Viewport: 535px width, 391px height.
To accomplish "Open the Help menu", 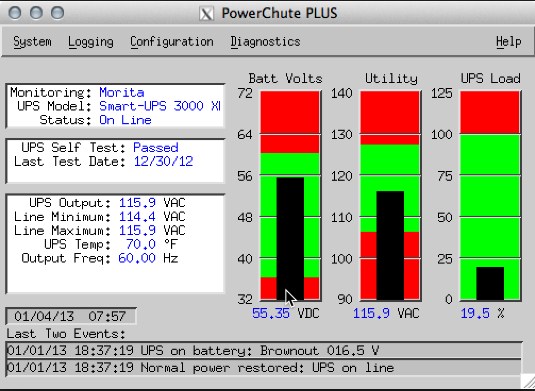I will (x=508, y=42).
